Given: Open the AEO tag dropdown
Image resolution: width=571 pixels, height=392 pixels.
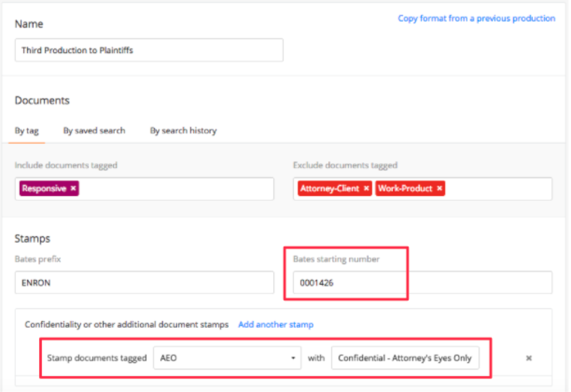Looking at the screenshot, I should click(227, 358).
